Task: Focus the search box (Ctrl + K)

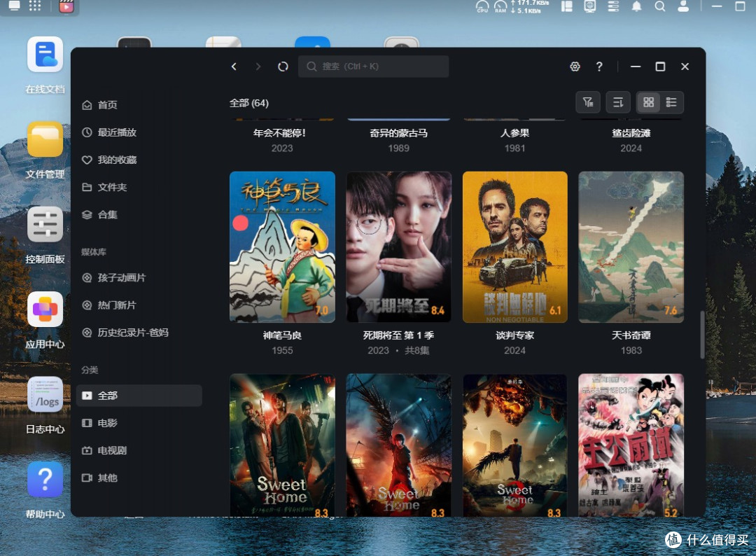Action: point(373,67)
